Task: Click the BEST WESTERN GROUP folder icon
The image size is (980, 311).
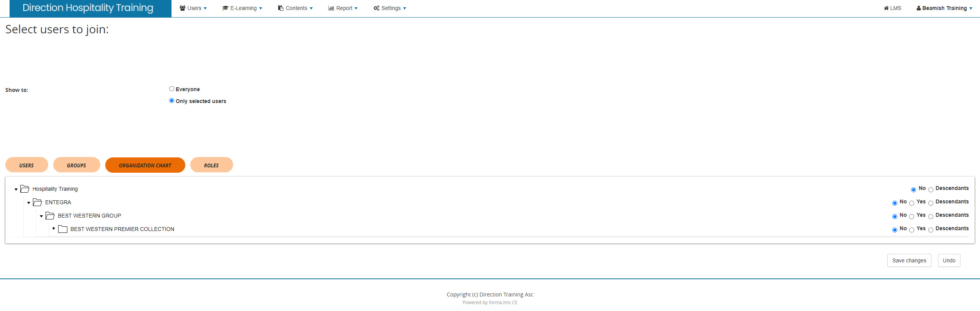Action: click(x=50, y=216)
